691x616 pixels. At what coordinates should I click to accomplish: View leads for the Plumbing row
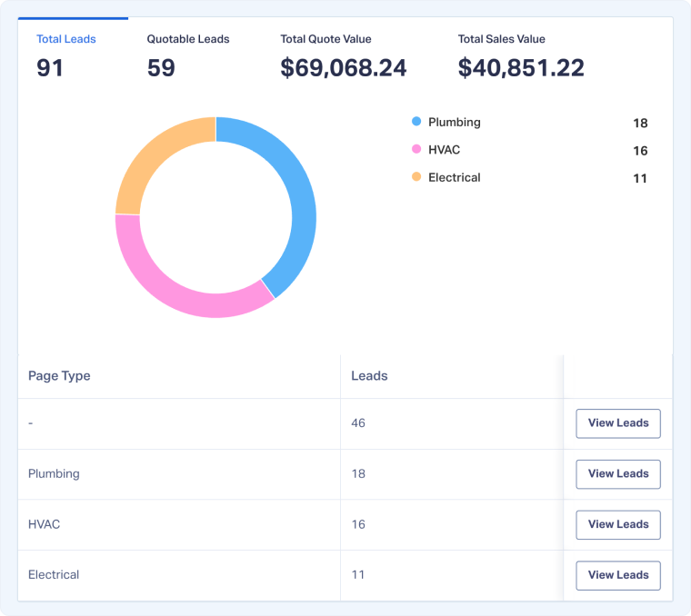pos(617,474)
